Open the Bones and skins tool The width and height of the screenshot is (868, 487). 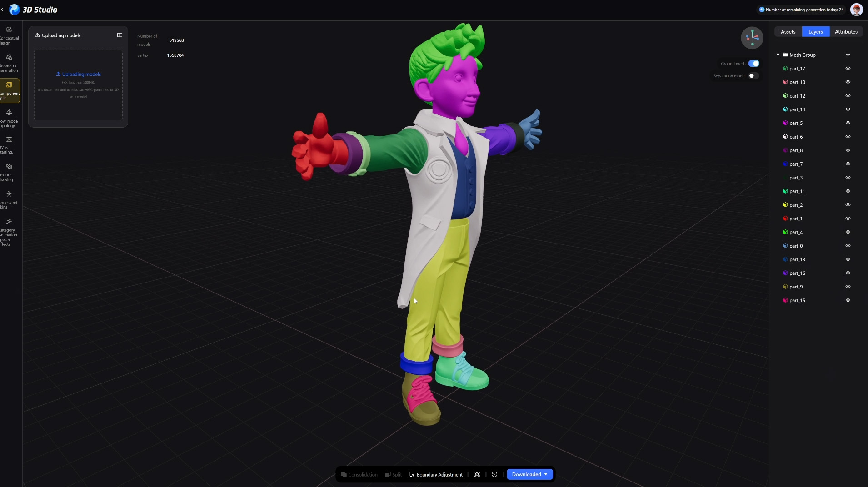[x=9, y=199]
